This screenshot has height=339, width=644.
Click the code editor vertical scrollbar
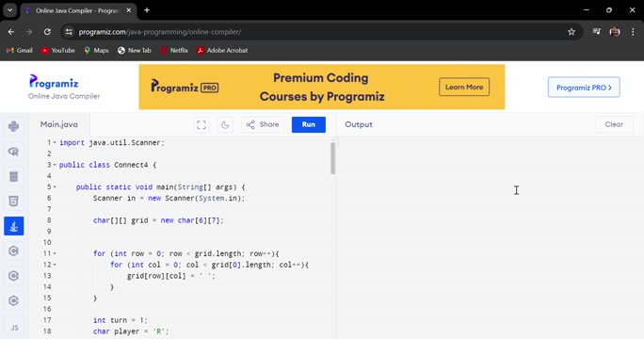pyautogui.click(x=332, y=158)
